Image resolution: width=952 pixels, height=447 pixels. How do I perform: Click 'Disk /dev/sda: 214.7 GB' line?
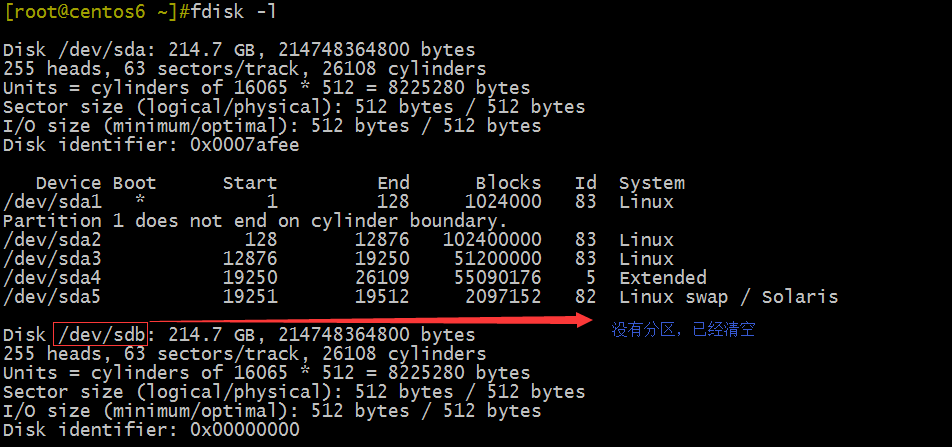(239, 50)
